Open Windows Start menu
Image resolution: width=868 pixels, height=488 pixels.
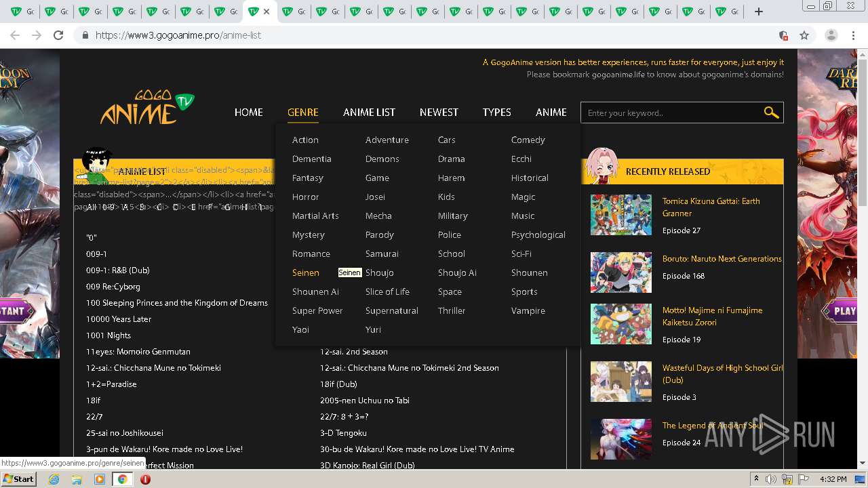[19, 479]
